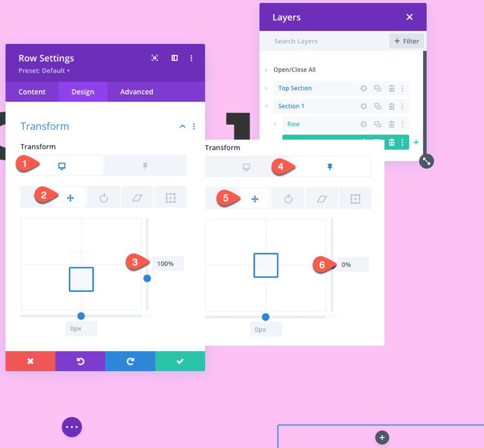Collapse the Section 1 tree item
Viewport: 484px width, 448px height.
tap(267, 106)
